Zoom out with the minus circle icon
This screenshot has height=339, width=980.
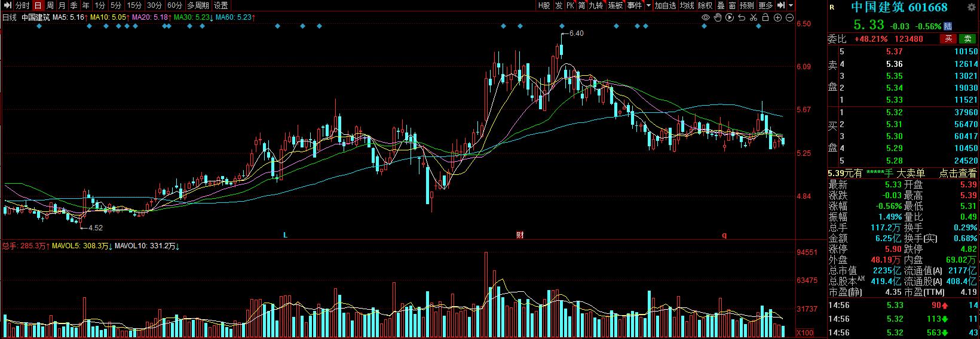coord(789,18)
